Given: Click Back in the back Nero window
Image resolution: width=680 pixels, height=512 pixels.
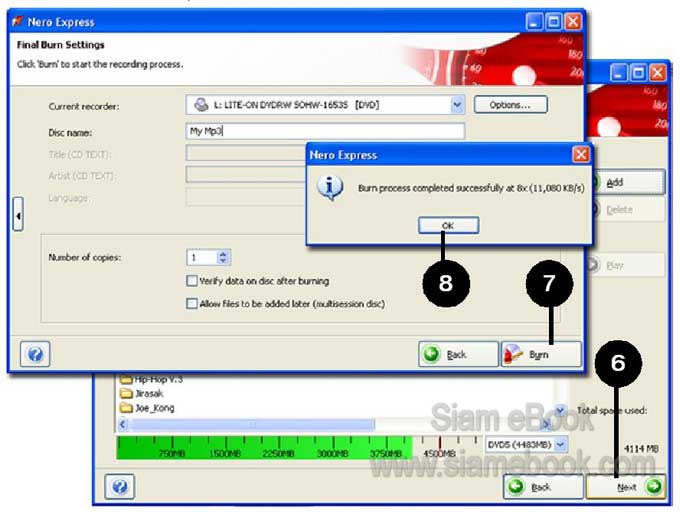Looking at the screenshot, I should point(543,487).
